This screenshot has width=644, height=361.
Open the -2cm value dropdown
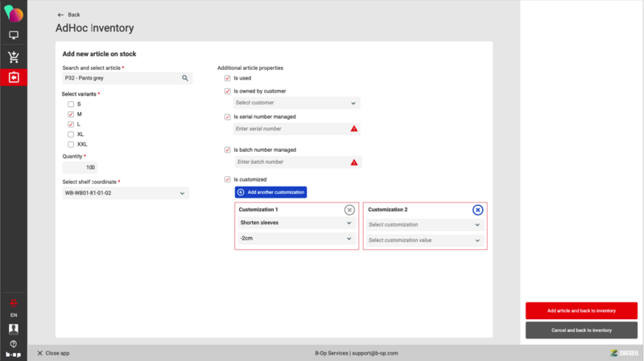point(296,238)
